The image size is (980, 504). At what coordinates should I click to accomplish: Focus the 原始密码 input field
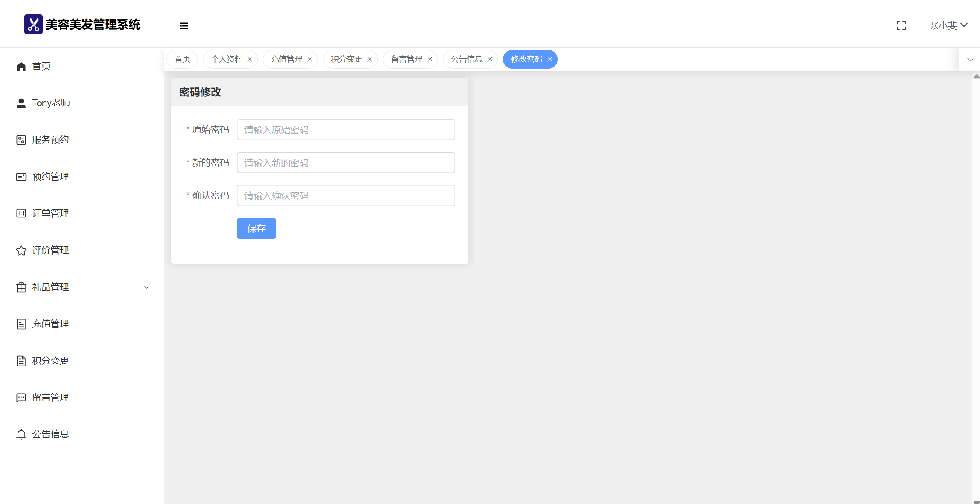pos(346,130)
